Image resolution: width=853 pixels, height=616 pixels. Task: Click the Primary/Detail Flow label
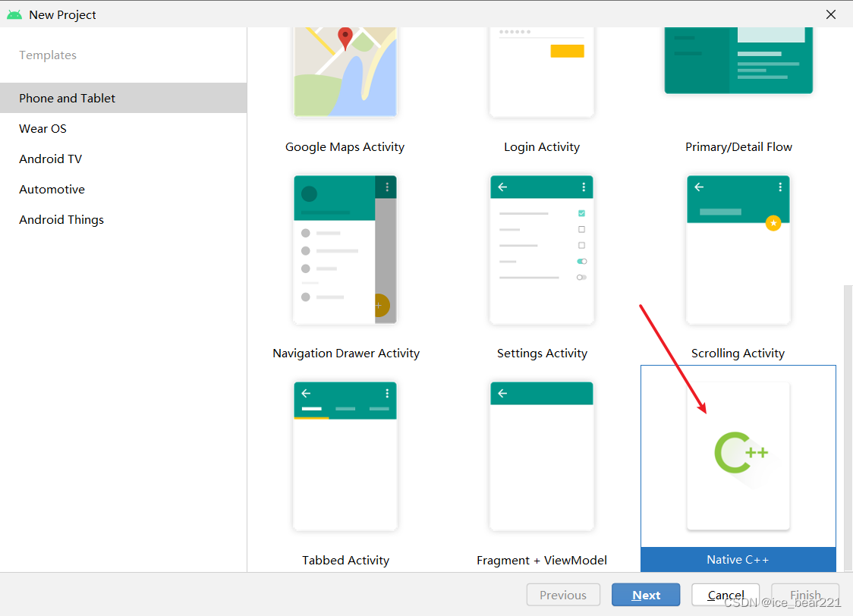(x=738, y=147)
